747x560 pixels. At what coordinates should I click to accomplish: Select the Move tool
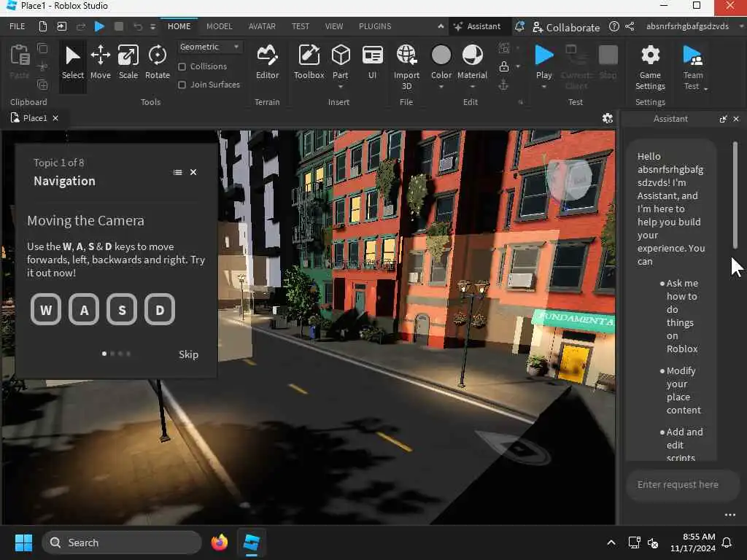point(101,62)
